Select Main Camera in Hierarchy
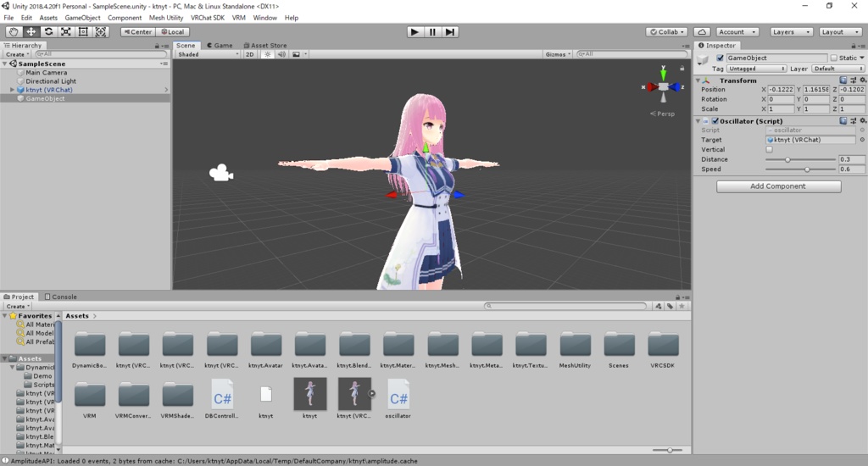The height and width of the screenshot is (466, 868). click(46, 73)
